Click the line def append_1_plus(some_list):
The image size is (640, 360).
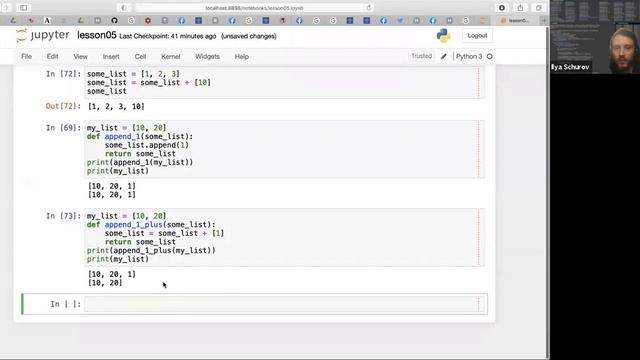[151, 224]
